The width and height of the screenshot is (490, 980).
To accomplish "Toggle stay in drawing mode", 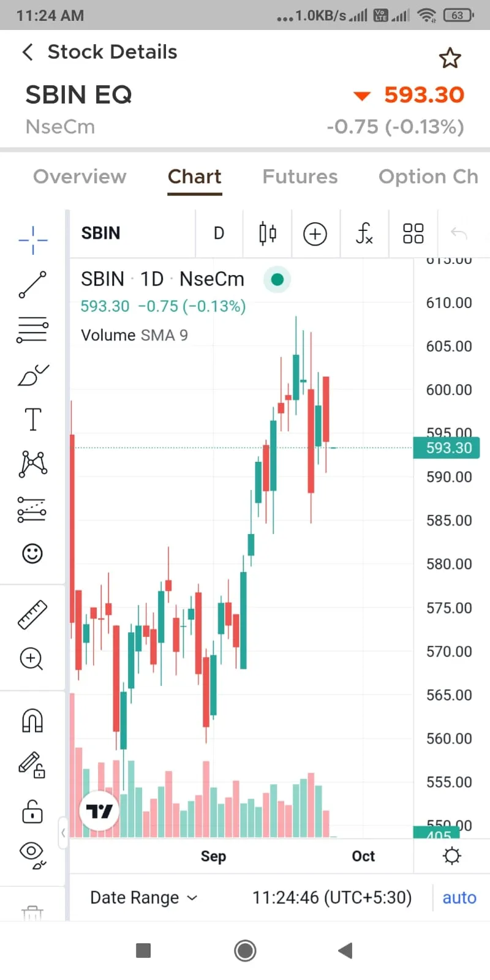I will [x=32, y=765].
